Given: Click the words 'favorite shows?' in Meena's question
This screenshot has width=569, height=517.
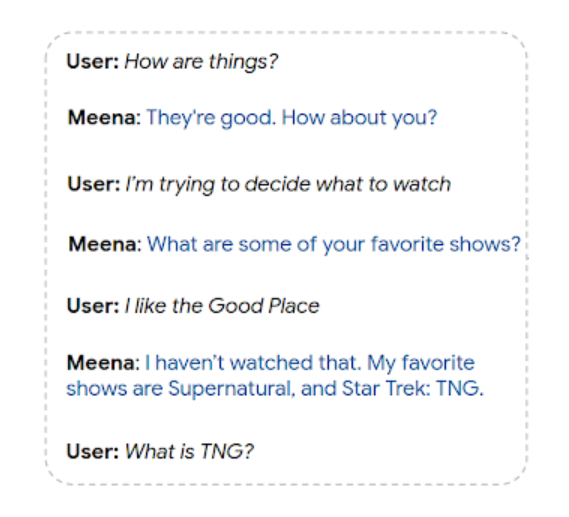Looking at the screenshot, I should pyautogui.click(x=446, y=244).
